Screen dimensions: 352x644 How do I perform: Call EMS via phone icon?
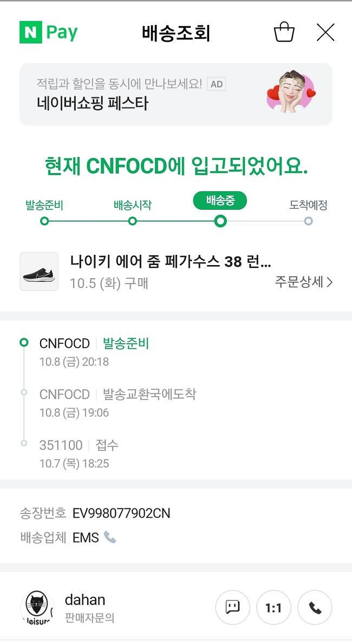(110, 537)
